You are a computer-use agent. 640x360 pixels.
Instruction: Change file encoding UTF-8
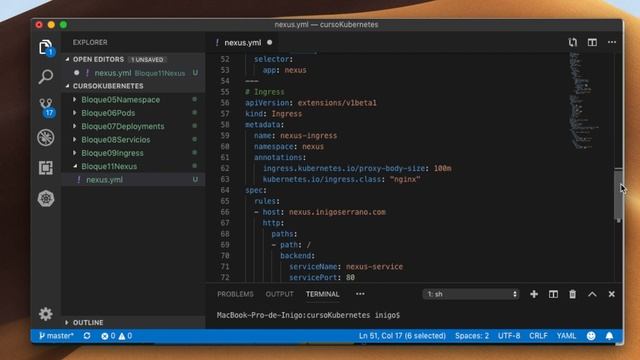509,336
